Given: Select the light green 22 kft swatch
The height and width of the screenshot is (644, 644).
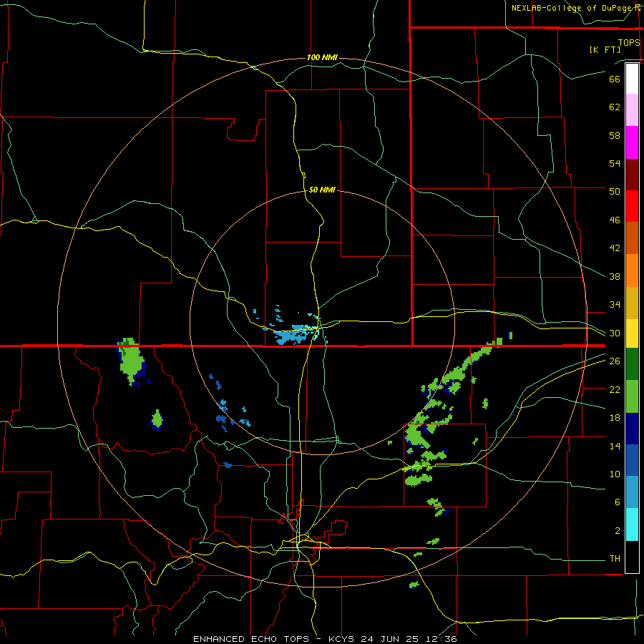Looking at the screenshot, I should click(x=632, y=396).
